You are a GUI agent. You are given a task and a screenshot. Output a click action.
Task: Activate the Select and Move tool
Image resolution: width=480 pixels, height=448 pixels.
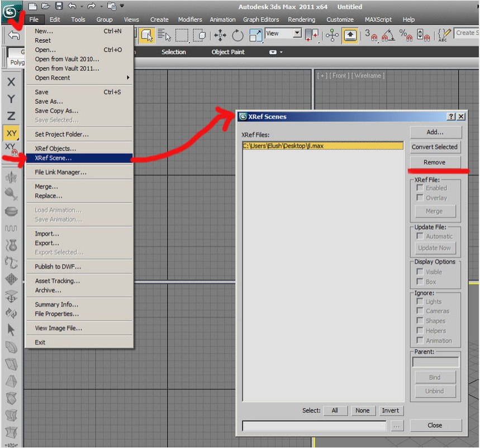pos(220,35)
